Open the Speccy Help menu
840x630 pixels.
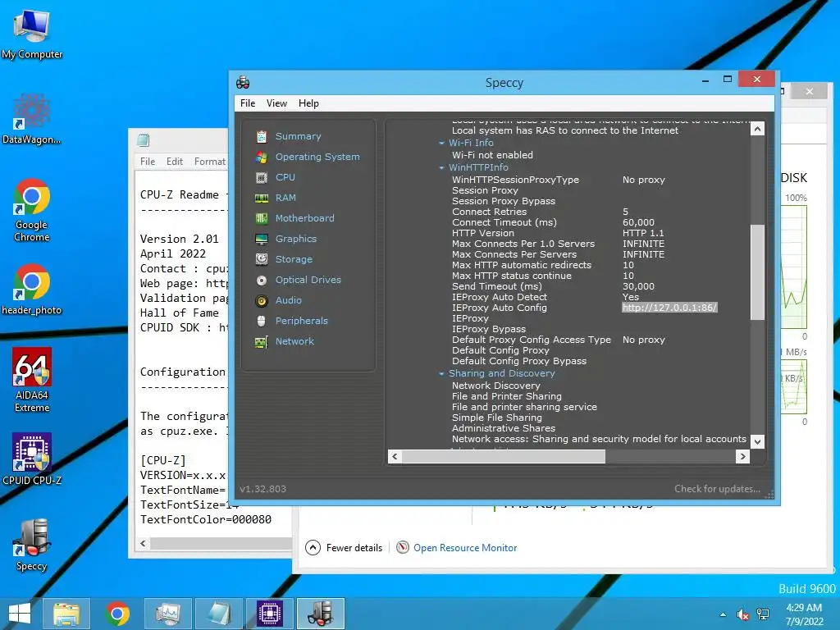click(308, 103)
